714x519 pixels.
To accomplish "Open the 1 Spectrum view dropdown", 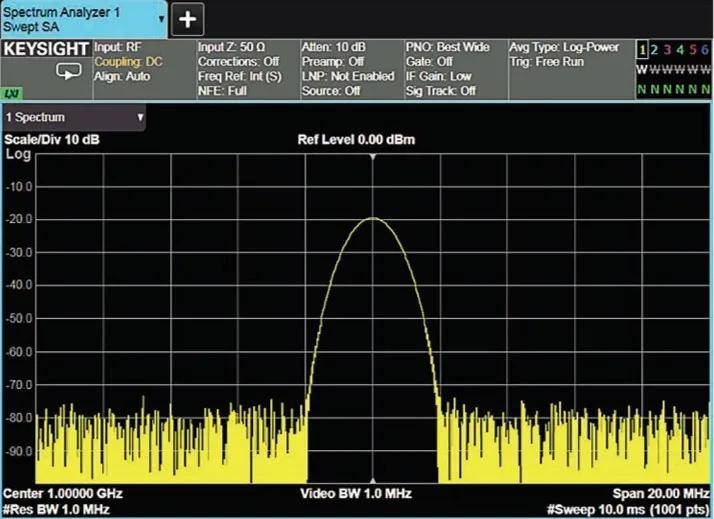I will (x=74, y=118).
